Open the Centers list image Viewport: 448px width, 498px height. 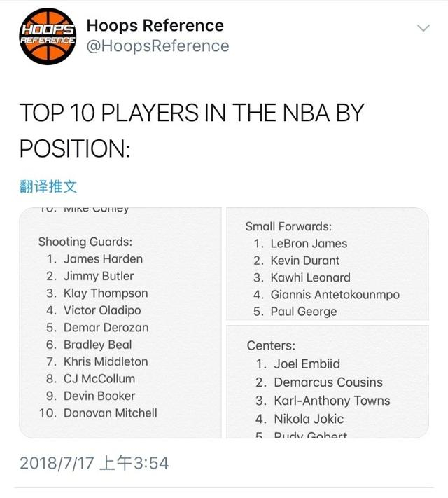coord(327,381)
